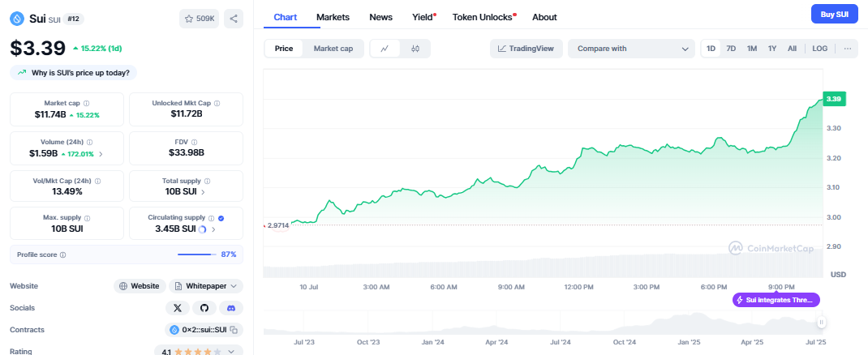
Task: Open the GitHub social link
Action: [x=204, y=308]
